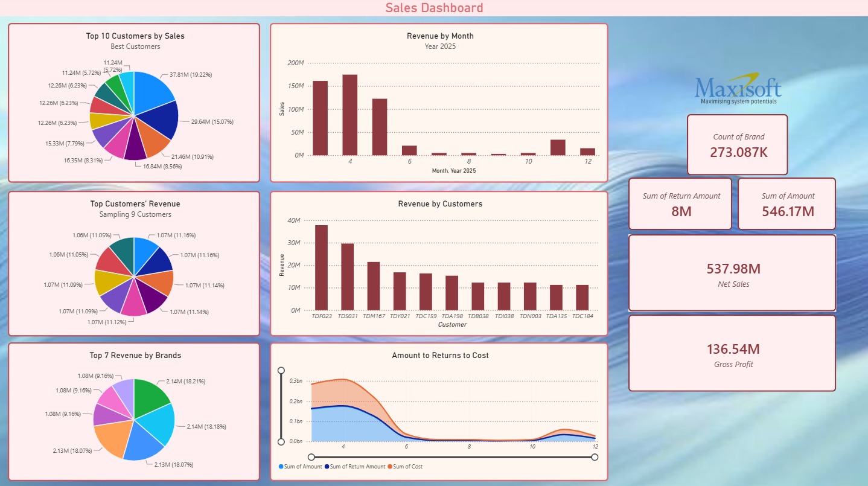
Task: Click the TDB038 customer revenue bar
Action: 478,296
